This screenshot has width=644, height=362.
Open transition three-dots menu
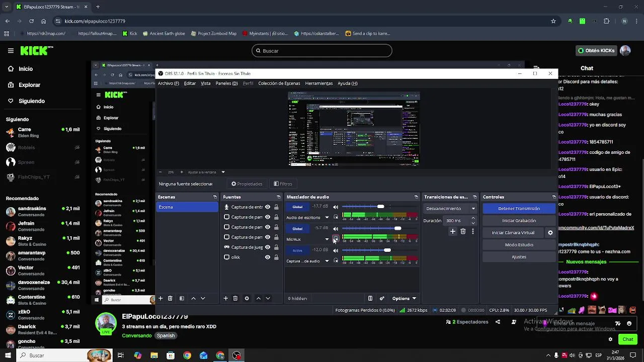[x=473, y=231]
